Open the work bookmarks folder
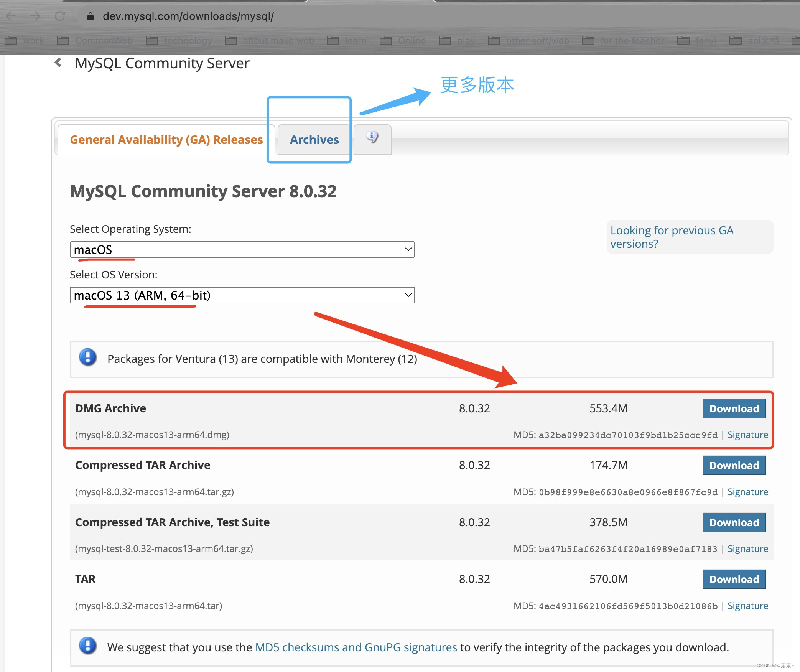Viewport: 800px width, 672px height. point(25,40)
